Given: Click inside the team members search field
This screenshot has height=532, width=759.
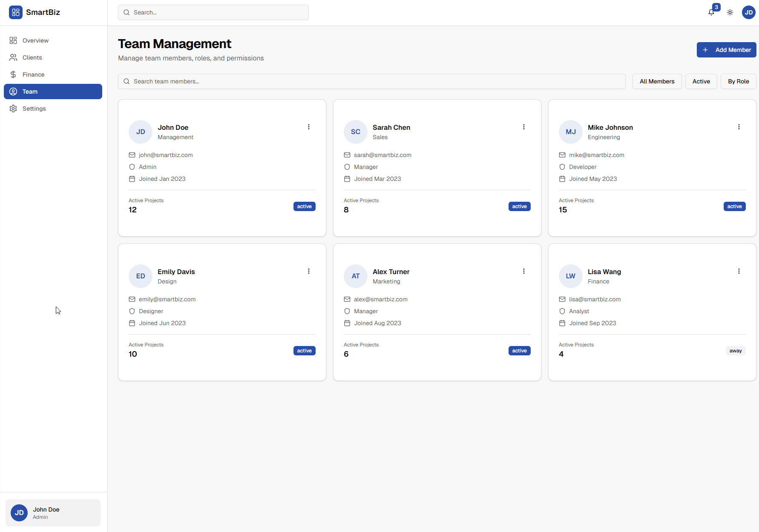Looking at the screenshot, I should click(371, 81).
